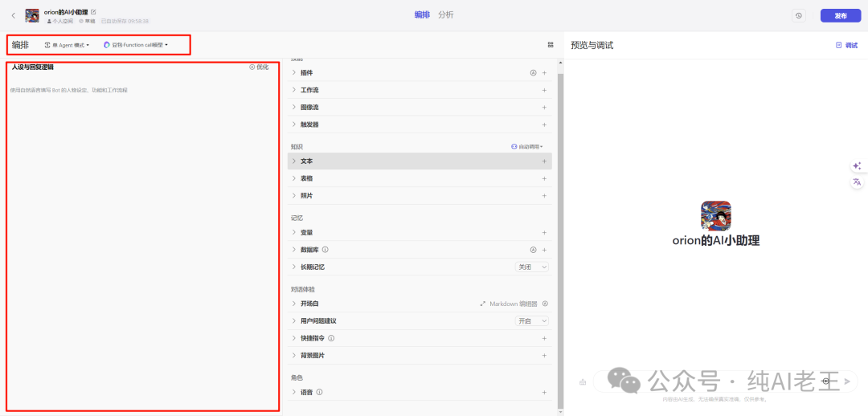Viewport: 868px width, 416px height.
Task: Click the broom icon left of chat input
Action: [x=583, y=381]
